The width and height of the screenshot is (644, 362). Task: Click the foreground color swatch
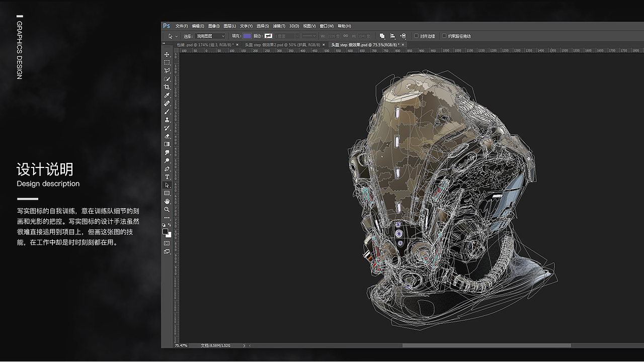165,231
